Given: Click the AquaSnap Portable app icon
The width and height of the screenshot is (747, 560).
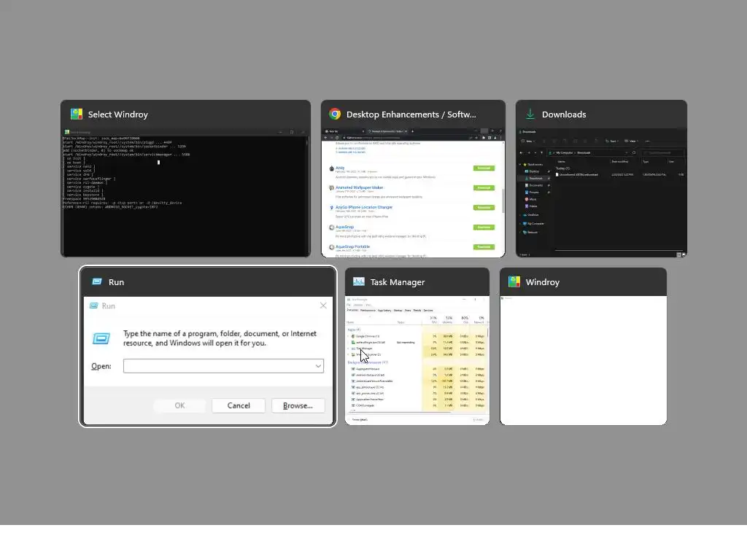Looking at the screenshot, I should [332, 247].
